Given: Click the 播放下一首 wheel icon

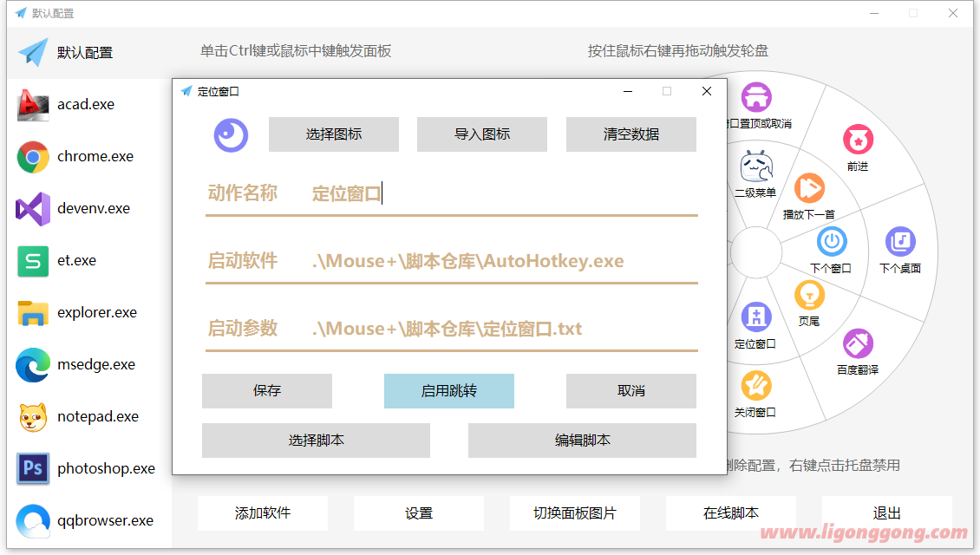Looking at the screenshot, I should (809, 188).
